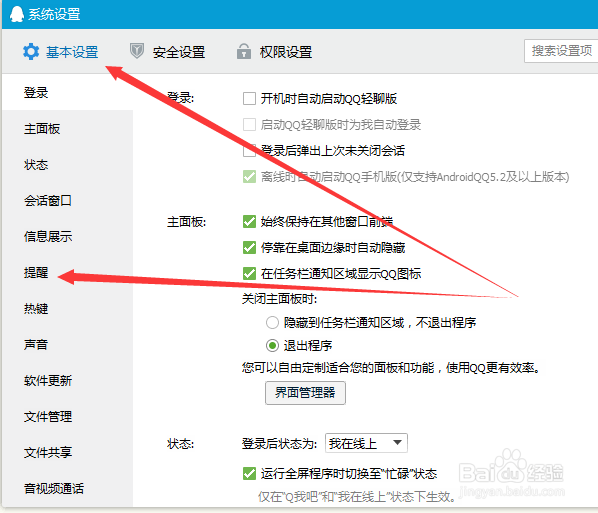
Task: Open 文件管理 settings in the sidebar
Action: [48, 416]
